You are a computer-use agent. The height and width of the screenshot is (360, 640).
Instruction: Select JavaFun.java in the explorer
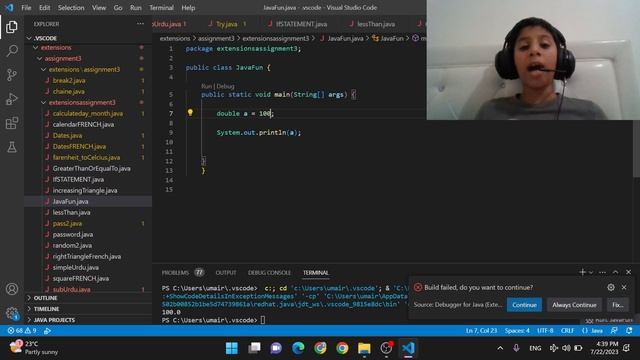(70, 201)
